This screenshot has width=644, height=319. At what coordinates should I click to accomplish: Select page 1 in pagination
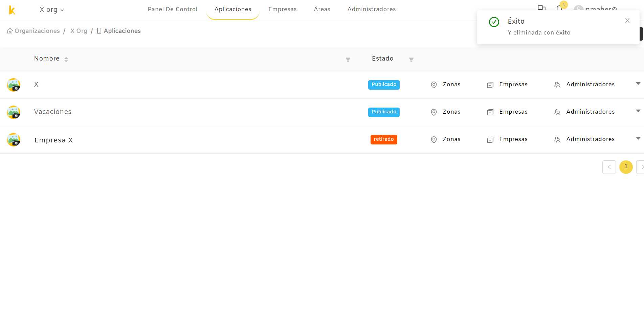(626, 167)
